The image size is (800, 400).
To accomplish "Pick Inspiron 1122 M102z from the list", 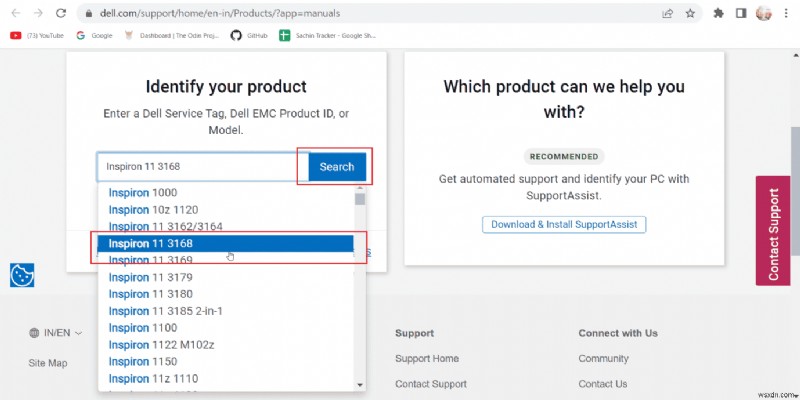I will [160, 345].
